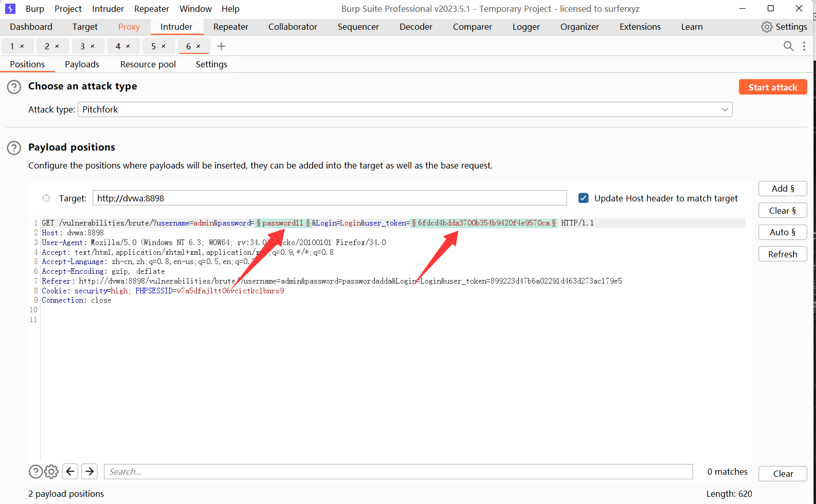Viewport: 816px width, 504px height.
Task: Close Intruder tab 2
Action: click(57, 46)
